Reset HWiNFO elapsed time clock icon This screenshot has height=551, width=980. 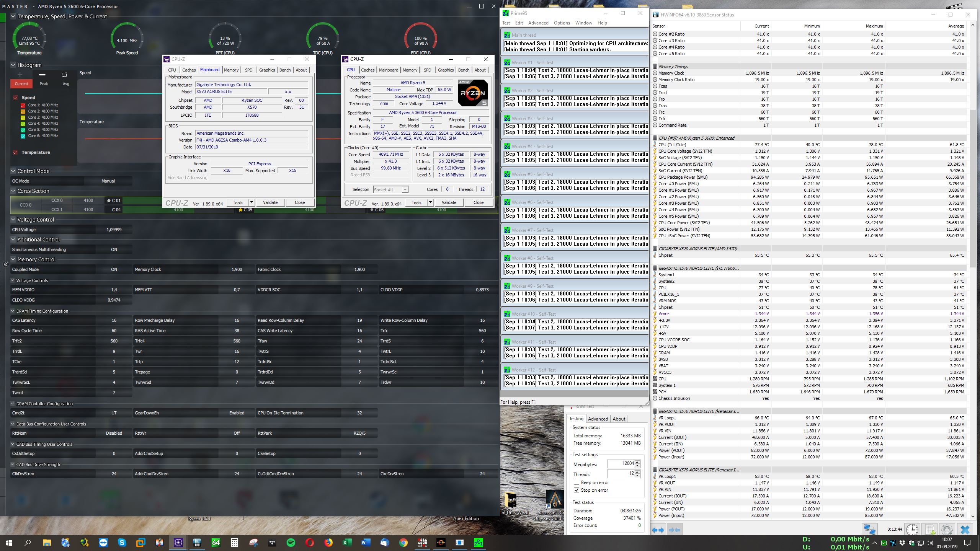912,530
